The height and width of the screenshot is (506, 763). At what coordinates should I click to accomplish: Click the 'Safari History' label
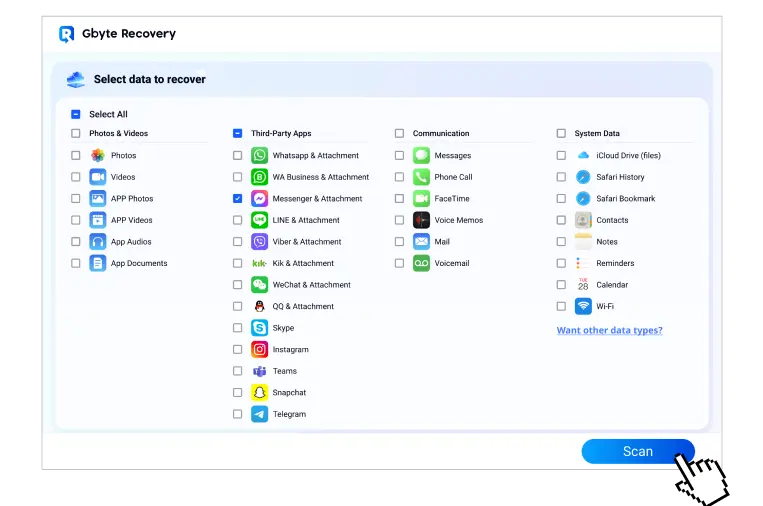click(620, 177)
